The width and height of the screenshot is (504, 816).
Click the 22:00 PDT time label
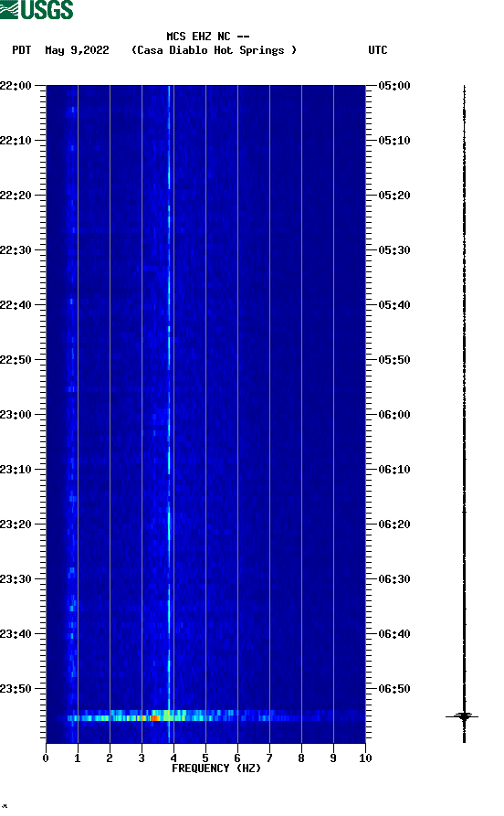click(16, 85)
